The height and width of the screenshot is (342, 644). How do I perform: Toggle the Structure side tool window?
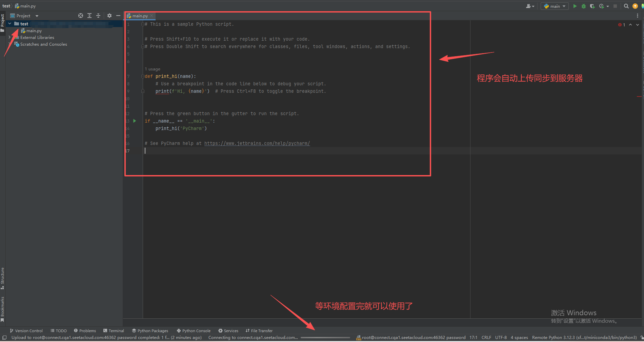pyautogui.click(x=2, y=278)
